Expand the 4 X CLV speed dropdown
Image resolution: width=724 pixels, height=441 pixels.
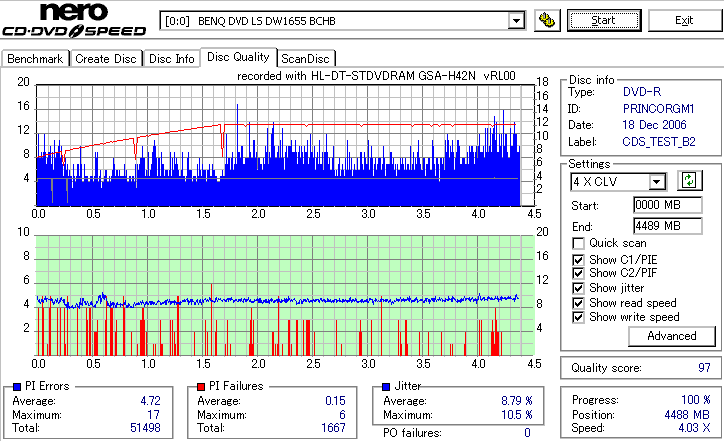(x=656, y=182)
